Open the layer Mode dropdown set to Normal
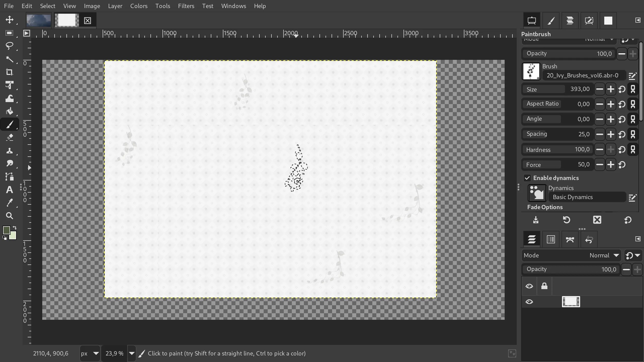Screen dimensions: 644x362 click(603, 255)
